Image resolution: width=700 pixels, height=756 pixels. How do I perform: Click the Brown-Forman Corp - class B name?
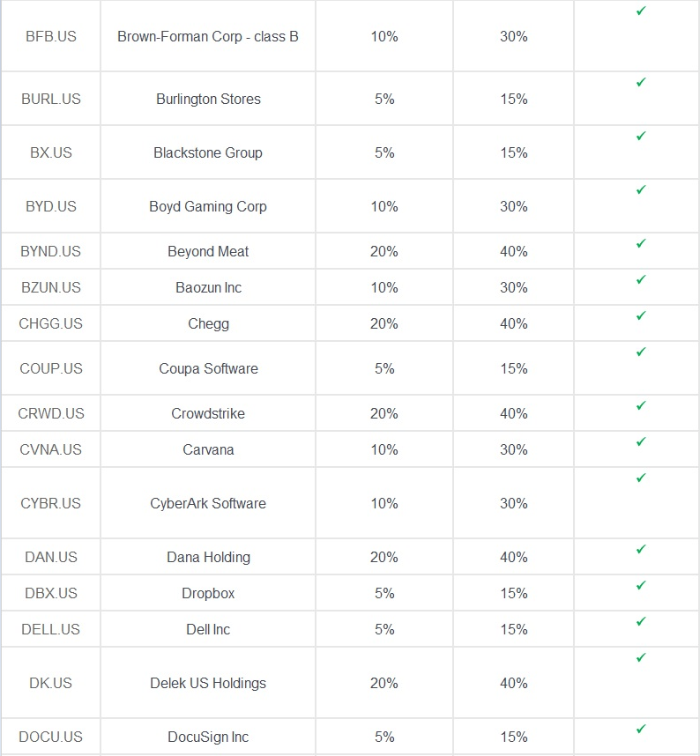pos(208,37)
